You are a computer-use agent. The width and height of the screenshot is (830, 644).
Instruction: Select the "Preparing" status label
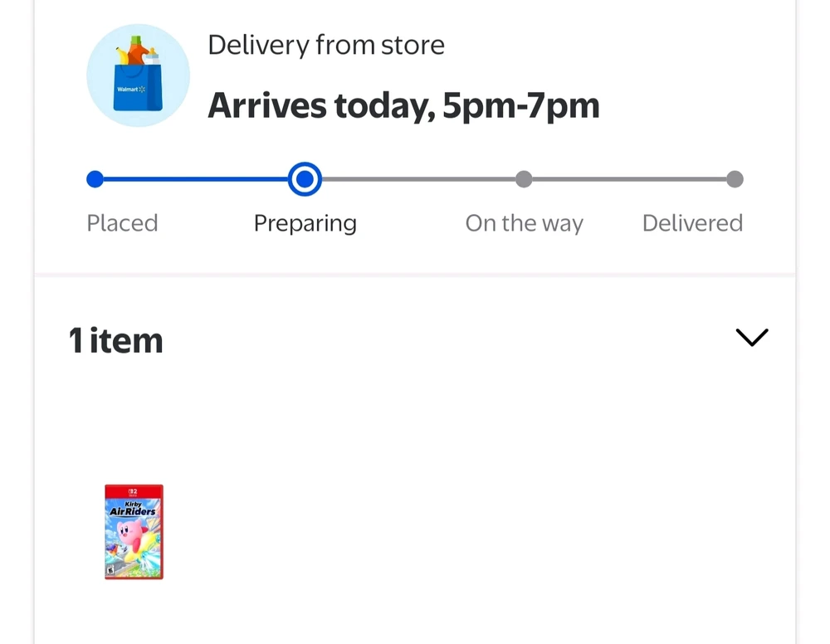pos(305,223)
